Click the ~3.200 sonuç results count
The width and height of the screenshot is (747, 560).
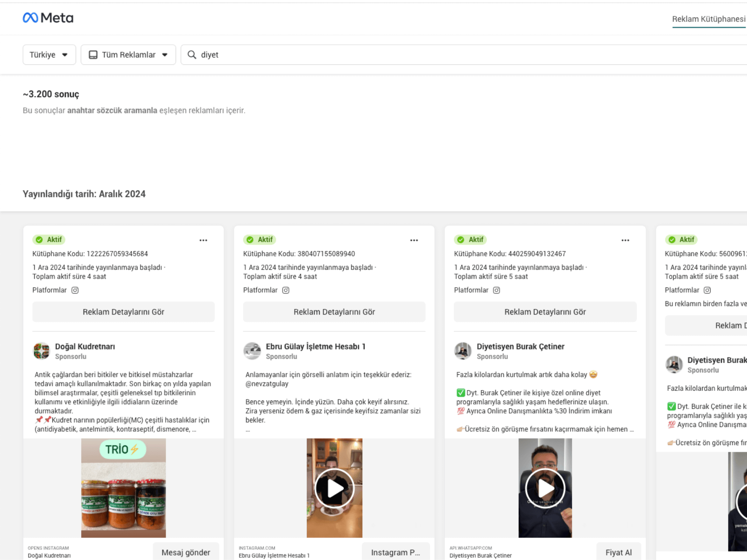click(x=51, y=94)
